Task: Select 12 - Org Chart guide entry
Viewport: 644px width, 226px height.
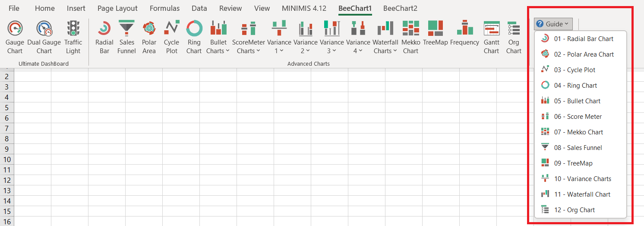Action: 574,210
